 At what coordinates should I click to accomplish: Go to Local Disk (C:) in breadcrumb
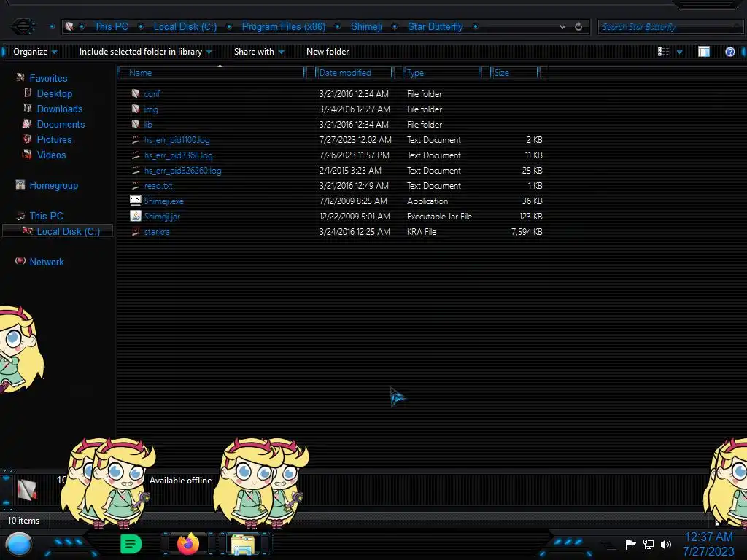185,27
